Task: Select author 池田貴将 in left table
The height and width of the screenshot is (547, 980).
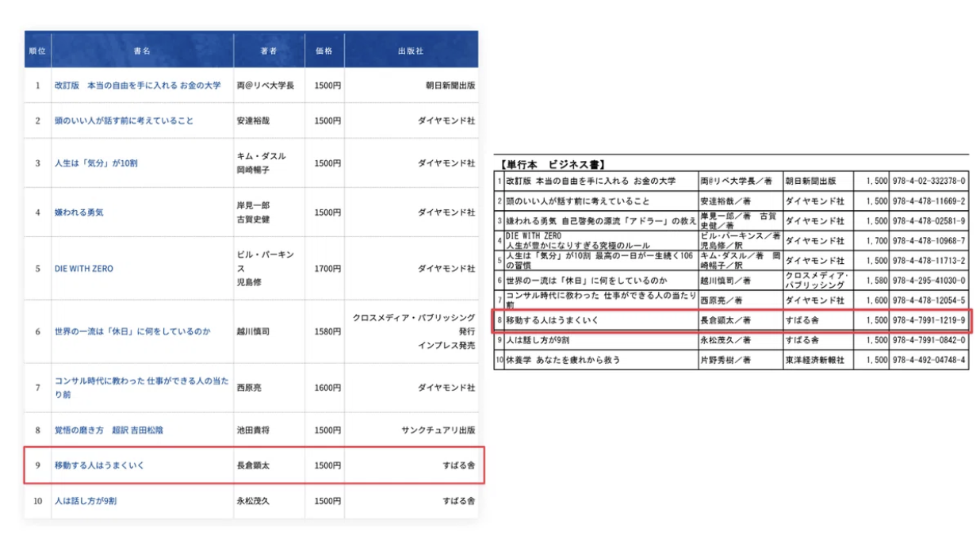Action: pos(254,430)
